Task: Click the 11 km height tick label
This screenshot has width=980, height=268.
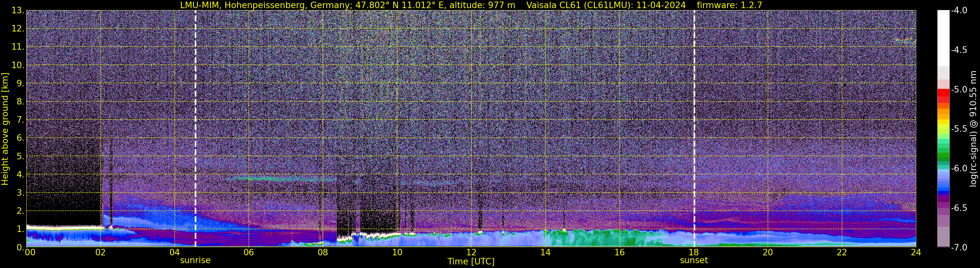Action: click(x=18, y=47)
